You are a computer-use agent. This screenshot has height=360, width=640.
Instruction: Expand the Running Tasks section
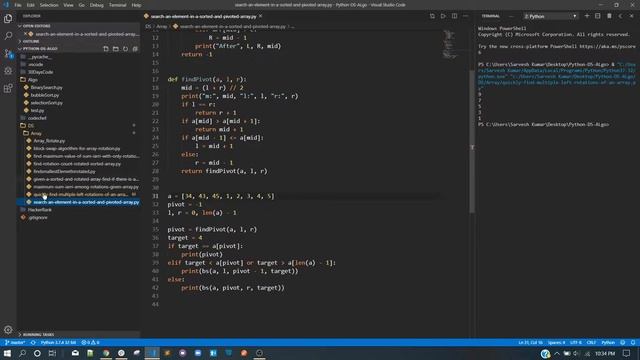(x=78, y=334)
